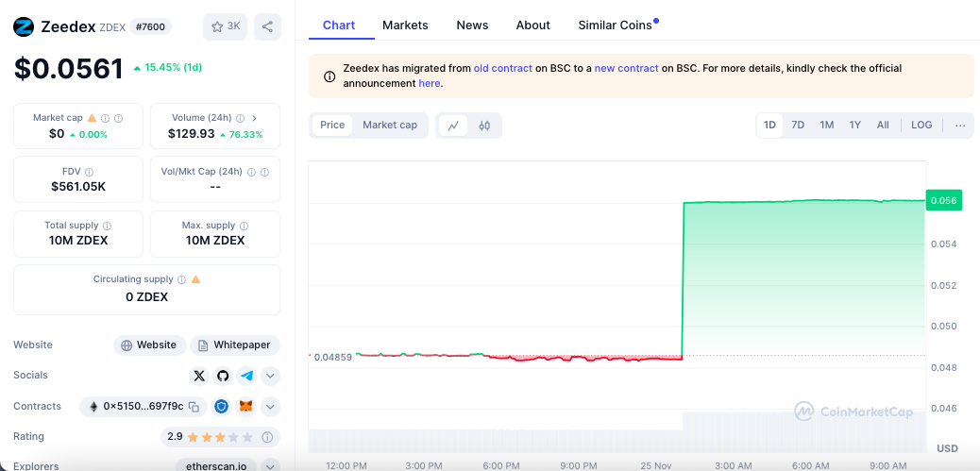
Task: Follow the 'old contract' link
Action: (x=503, y=68)
